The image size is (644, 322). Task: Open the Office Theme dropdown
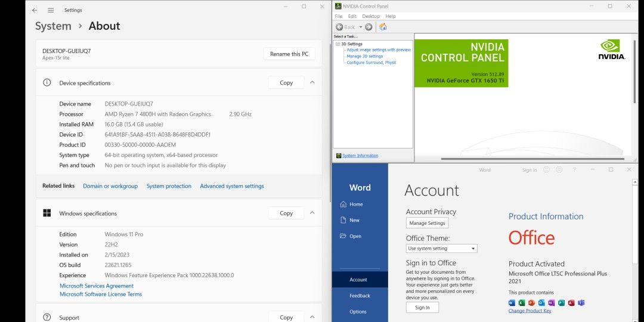pyautogui.click(x=441, y=248)
